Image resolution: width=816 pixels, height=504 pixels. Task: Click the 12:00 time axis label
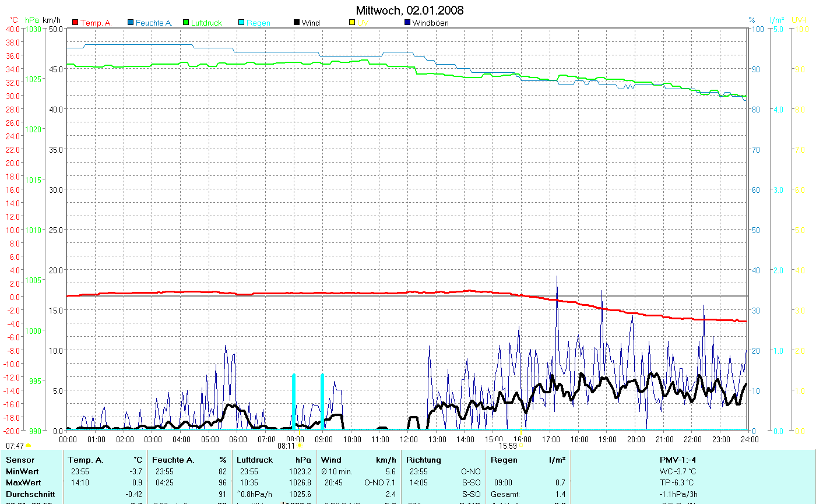pyautogui.click(x=409, y=439)
